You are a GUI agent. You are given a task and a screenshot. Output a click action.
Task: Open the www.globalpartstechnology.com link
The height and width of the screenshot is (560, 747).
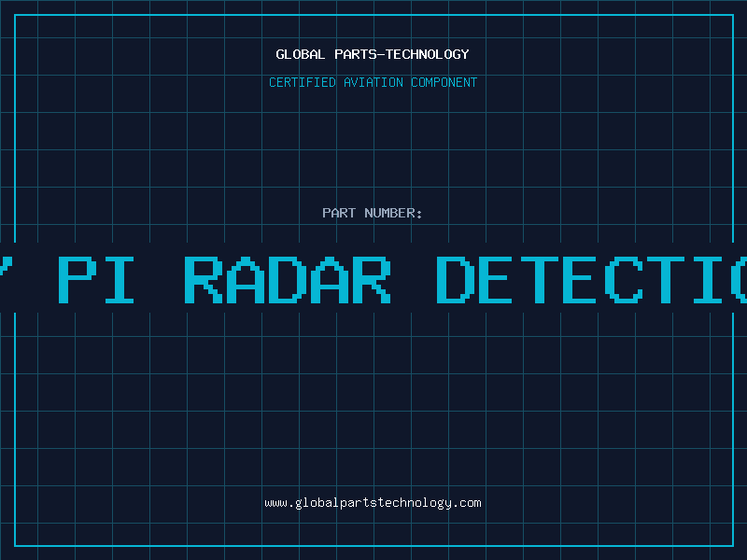(373, 503)
